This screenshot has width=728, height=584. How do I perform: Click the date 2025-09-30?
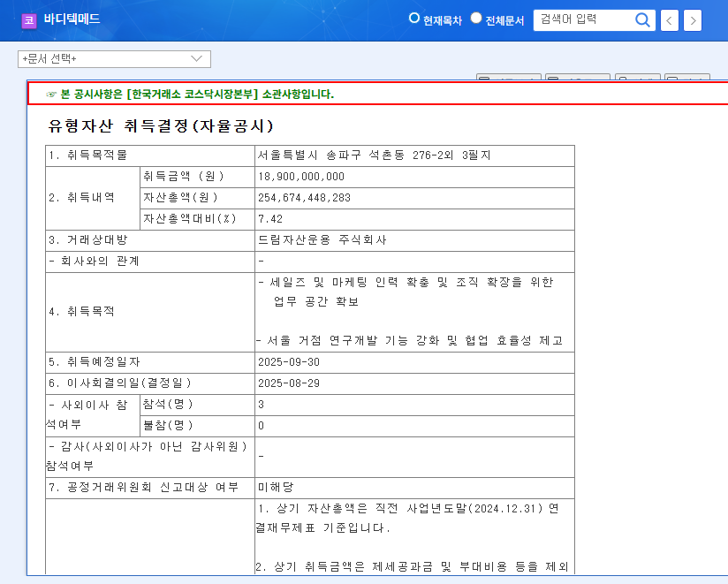point(289,362)
